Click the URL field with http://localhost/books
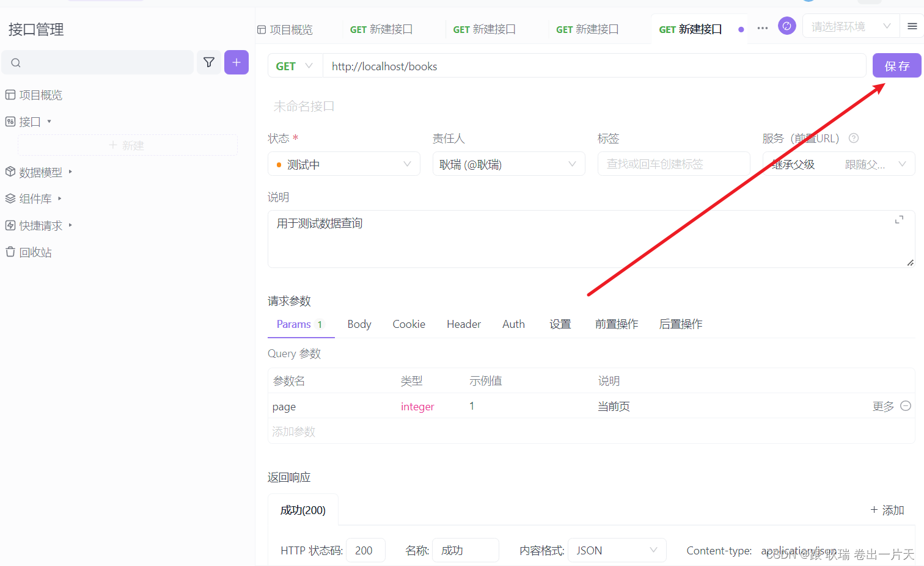The image size is (924, 566). coord(594,66)
